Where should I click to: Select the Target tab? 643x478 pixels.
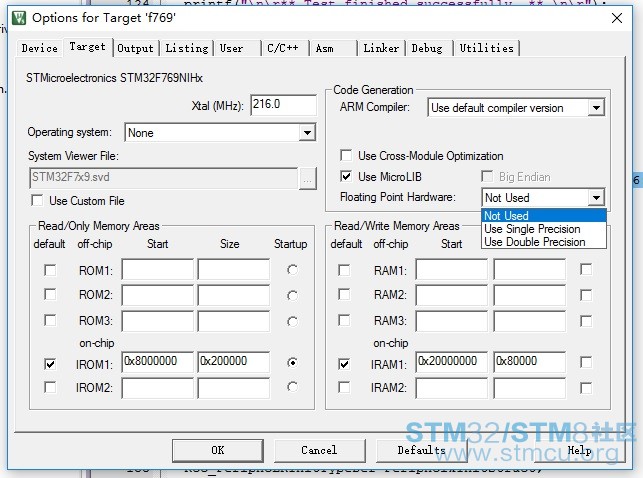tap(87, 47)
